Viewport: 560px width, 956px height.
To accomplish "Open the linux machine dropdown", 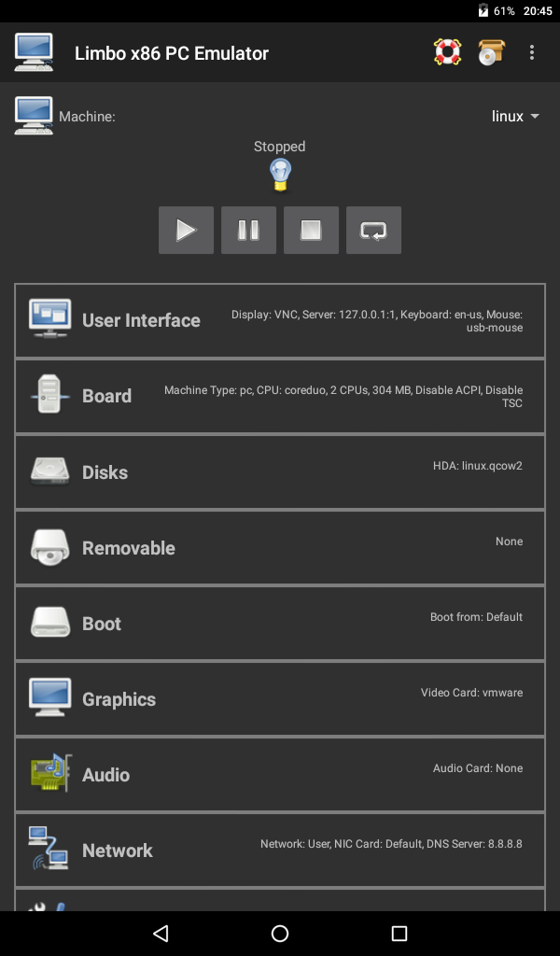I will pos(515,116).
